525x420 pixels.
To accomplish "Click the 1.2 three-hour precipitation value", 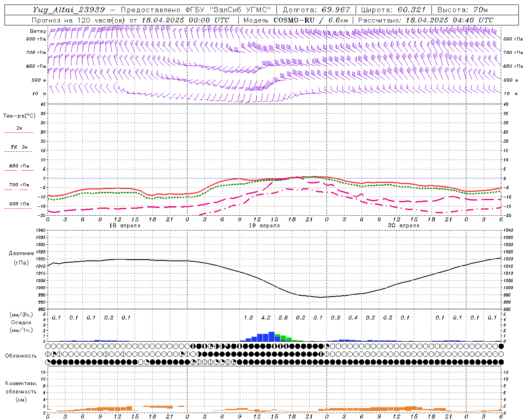I will (x=248, y=317).
